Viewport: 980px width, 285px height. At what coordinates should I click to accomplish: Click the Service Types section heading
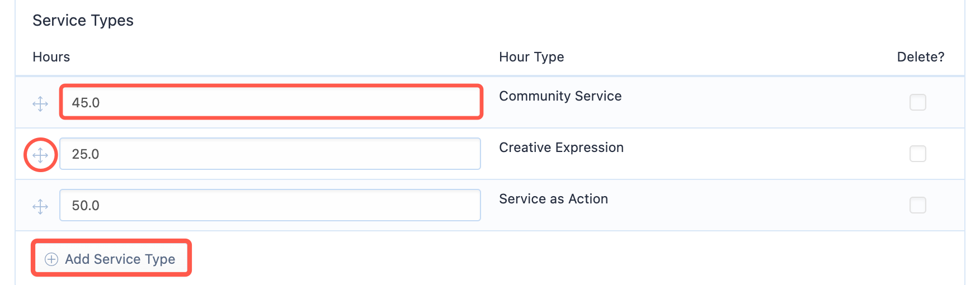pyautogui.click(x=83, y=21)
